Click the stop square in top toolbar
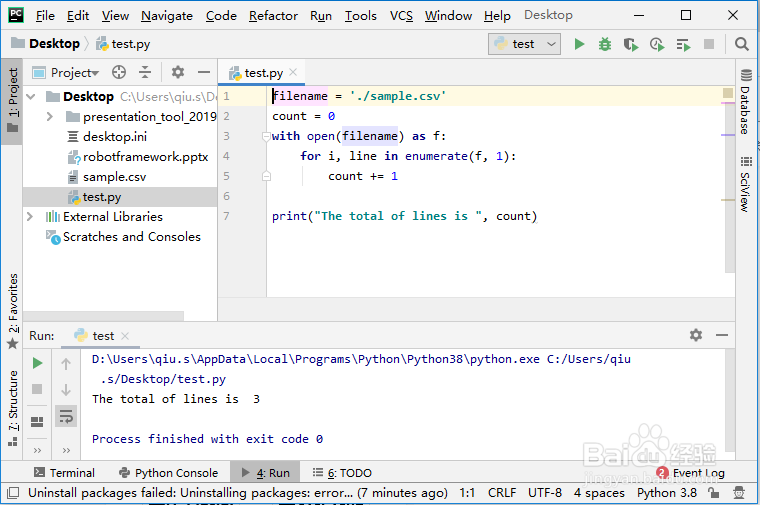The image size is (760, 505). [709, 44]
